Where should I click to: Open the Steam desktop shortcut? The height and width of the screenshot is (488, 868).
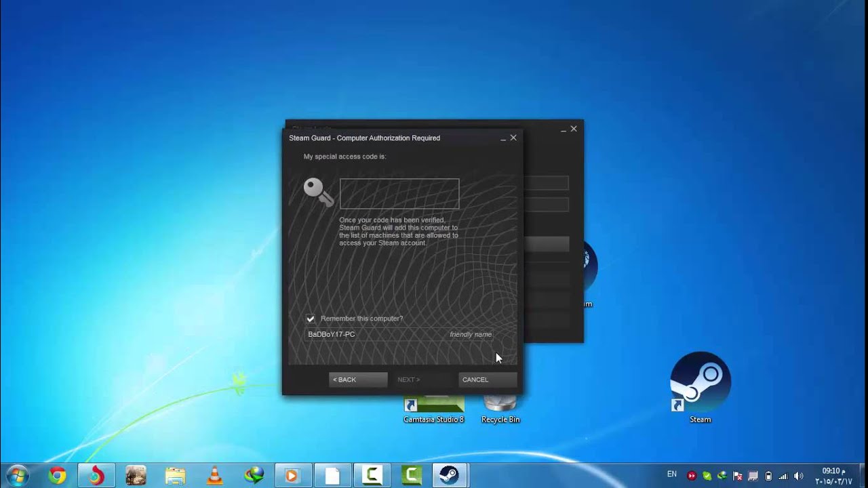701,388
